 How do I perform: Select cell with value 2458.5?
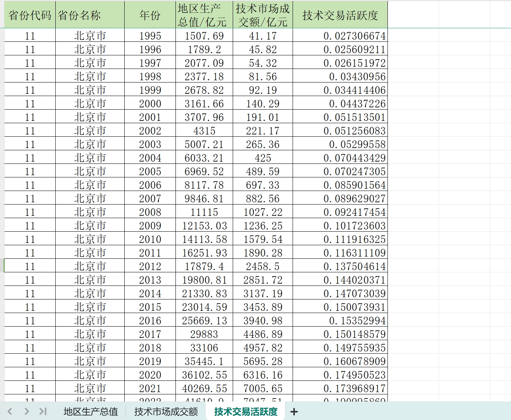[x=263, y=266]
